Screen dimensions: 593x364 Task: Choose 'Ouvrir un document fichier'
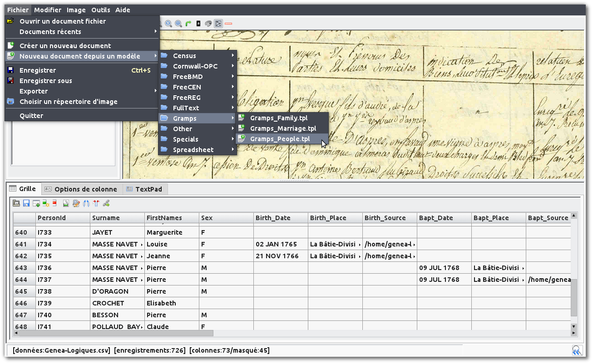[x=82, y=21]
